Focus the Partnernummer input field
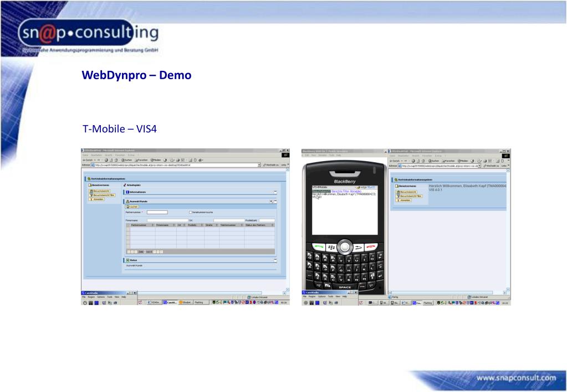567x392 pixels. [x=157, y=212]
